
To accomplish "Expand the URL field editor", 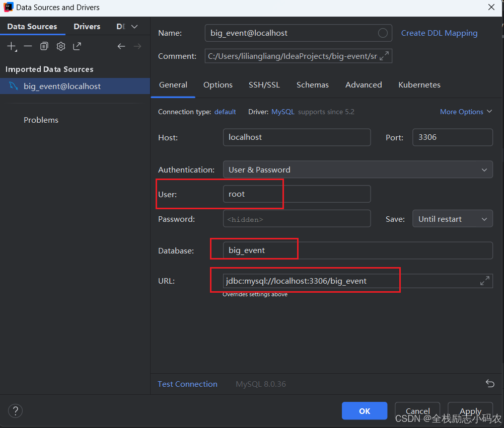I will (484, 281).
